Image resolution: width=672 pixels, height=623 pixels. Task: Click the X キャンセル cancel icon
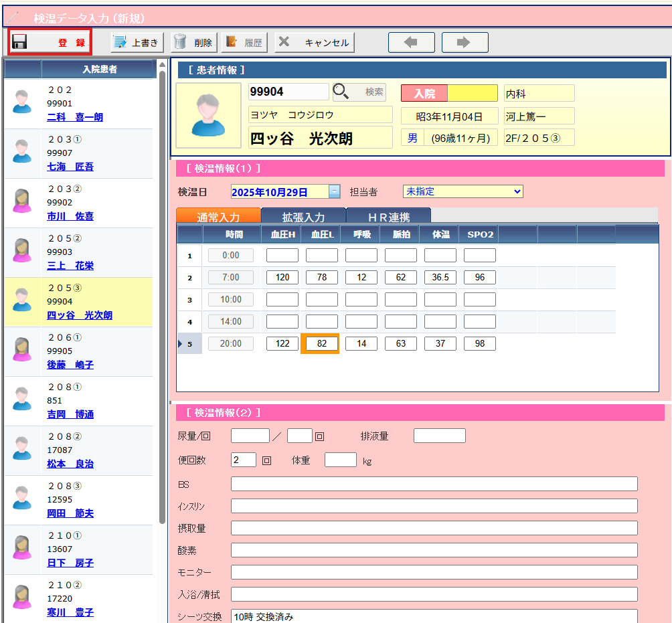tap(284, 42)
